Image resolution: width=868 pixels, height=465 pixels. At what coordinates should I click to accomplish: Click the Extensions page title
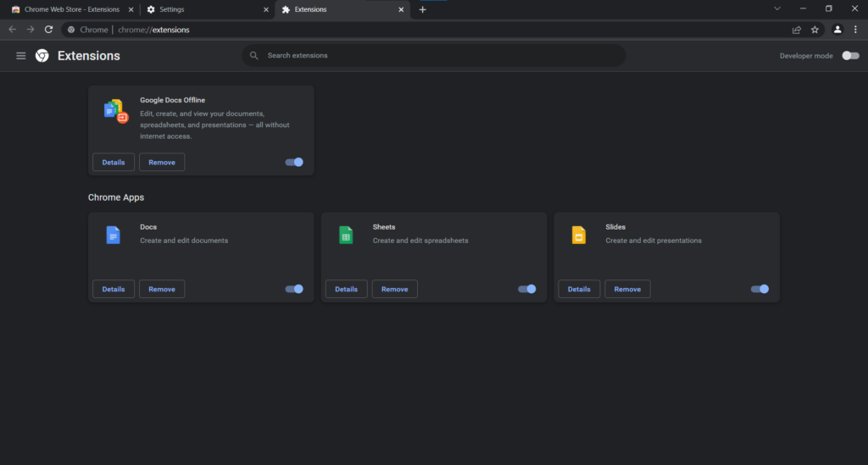tap(88, 56)
